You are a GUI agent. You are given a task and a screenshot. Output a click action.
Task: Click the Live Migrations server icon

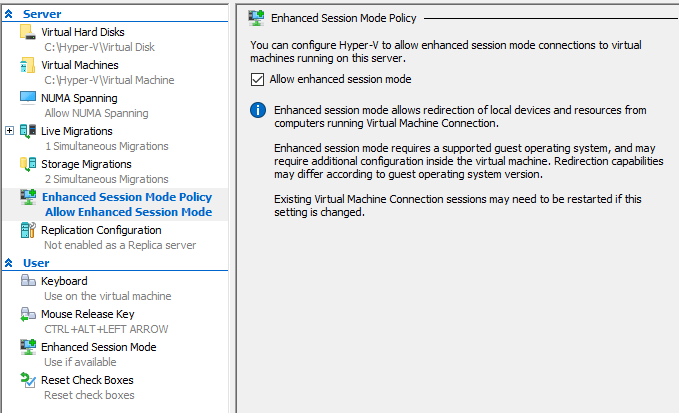point(28,131)
